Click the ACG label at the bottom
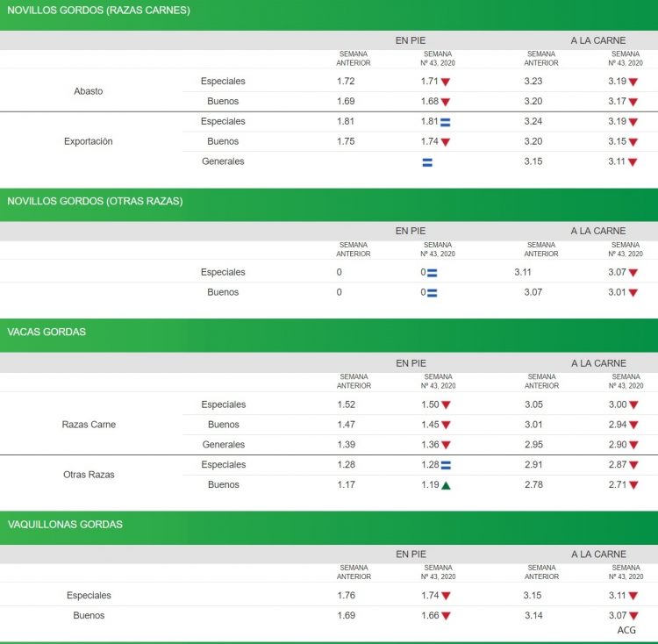Viewport: 658px width, 644px height. pos(626,630)
